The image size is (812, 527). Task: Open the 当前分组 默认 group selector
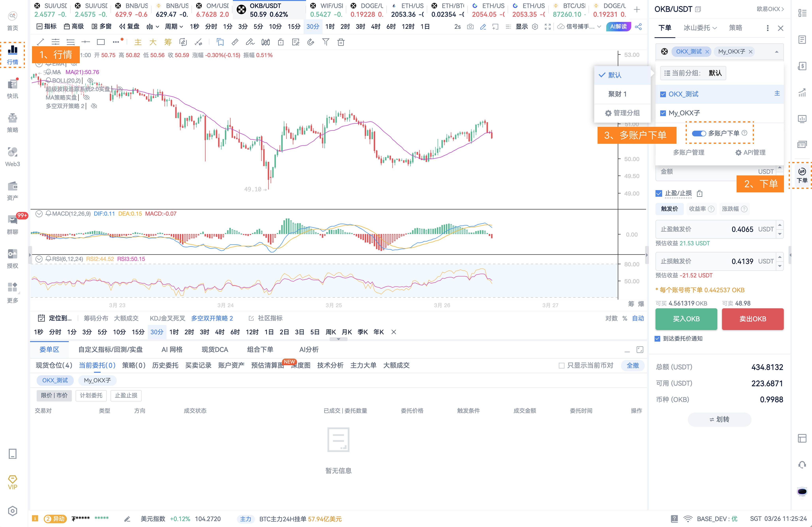[693, 73]
